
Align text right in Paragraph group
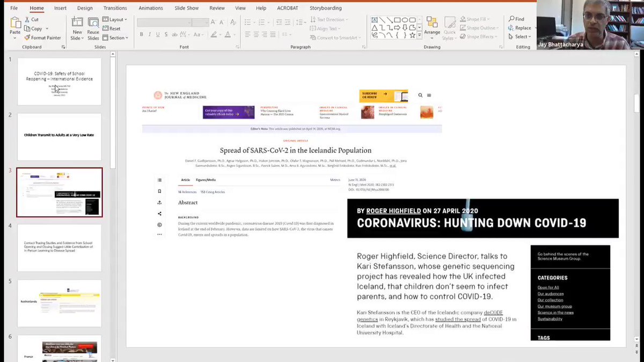click(266, 34)
